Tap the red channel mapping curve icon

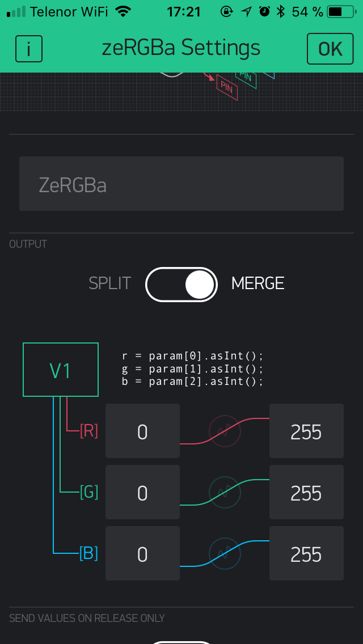(225, 431)
